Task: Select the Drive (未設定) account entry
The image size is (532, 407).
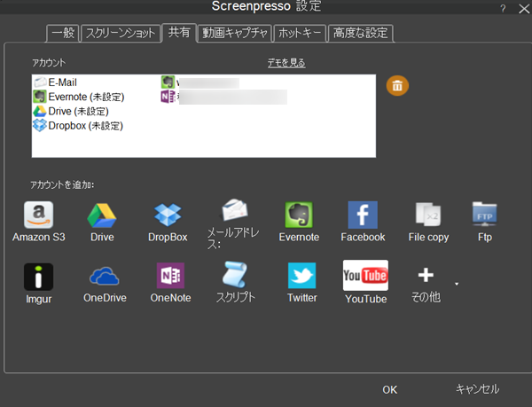Action: [x=71, y=111]
